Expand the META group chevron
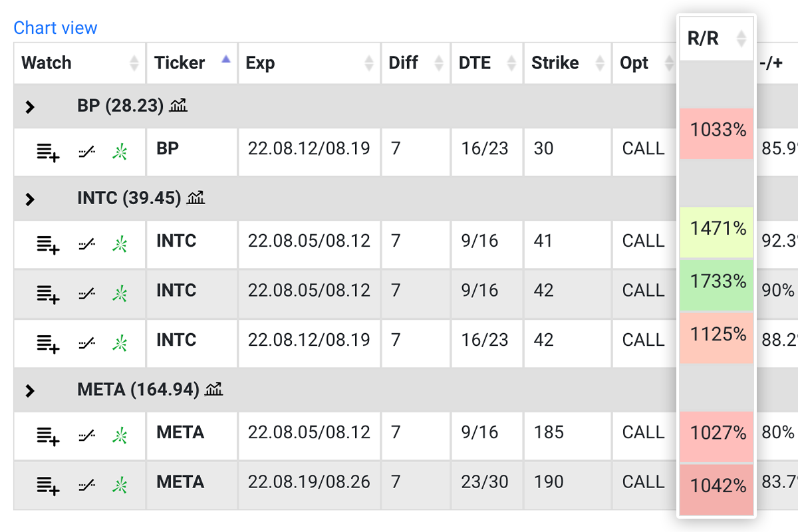The image size is (798, 532). [x=30, y=390]
